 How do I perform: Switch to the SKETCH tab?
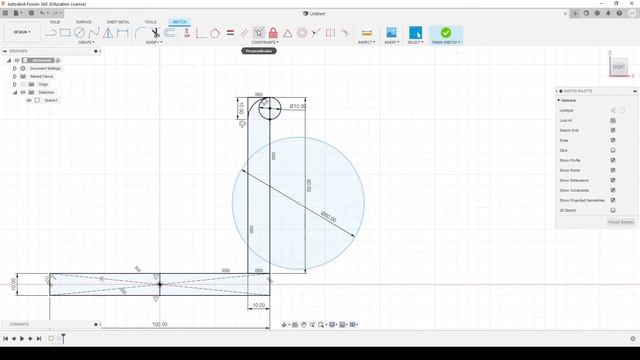[180, 22]
